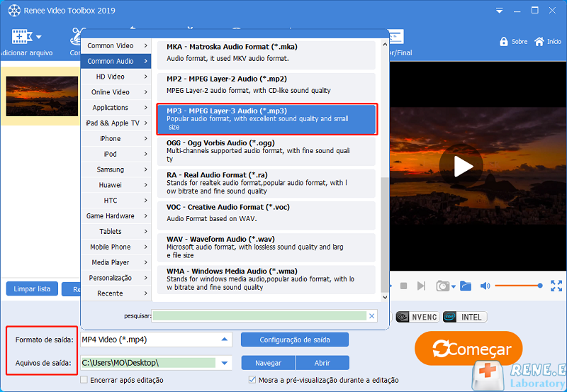
Task: Choose WMA Windows Media Audio format
Action: point(266,279)
